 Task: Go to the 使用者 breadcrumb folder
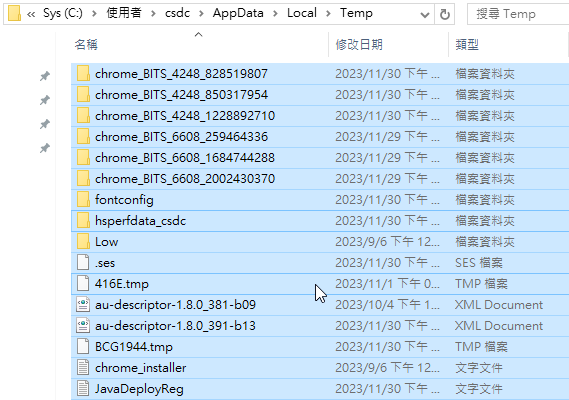coord(124,13)
